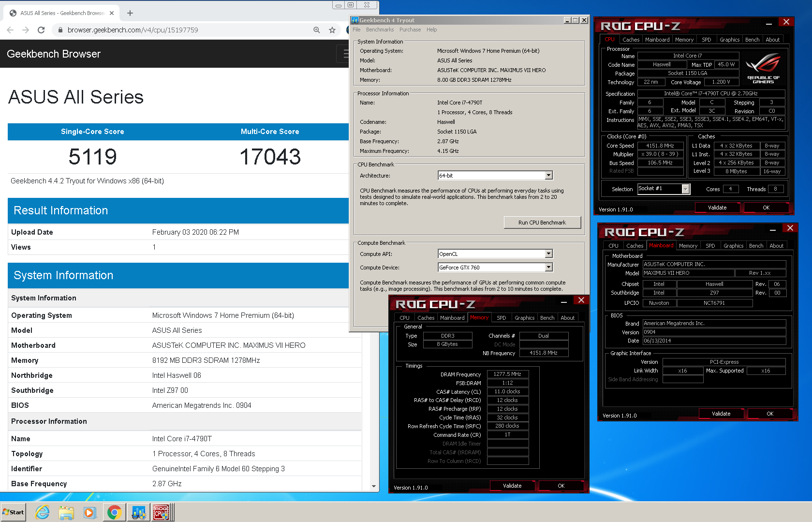Click the browser page scrollbar down arrow
Viewport: 812px width, 522px height.
click(x=374, y=486)
